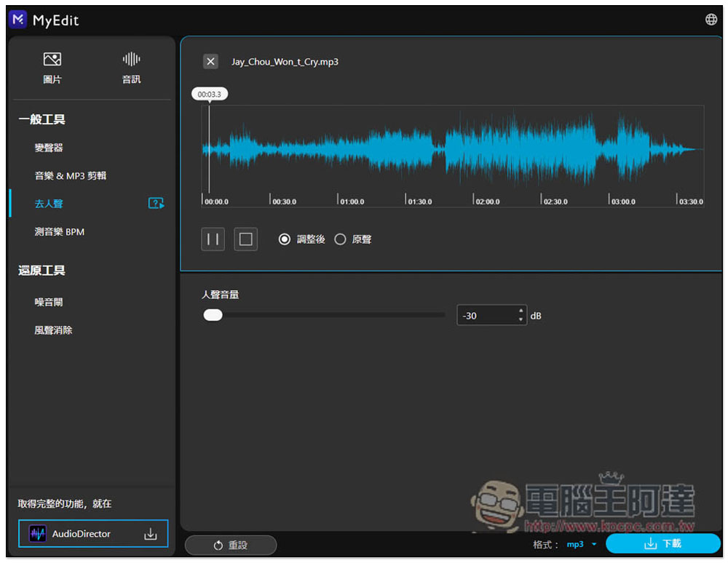728x563 pixels.
Task: Increase dB value with up arrow
Action: (521, 311)
